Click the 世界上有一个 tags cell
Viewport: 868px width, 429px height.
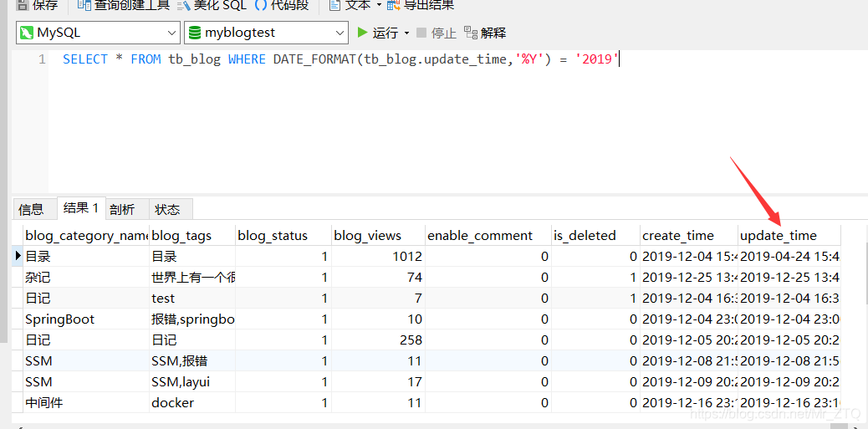point(192,278)
